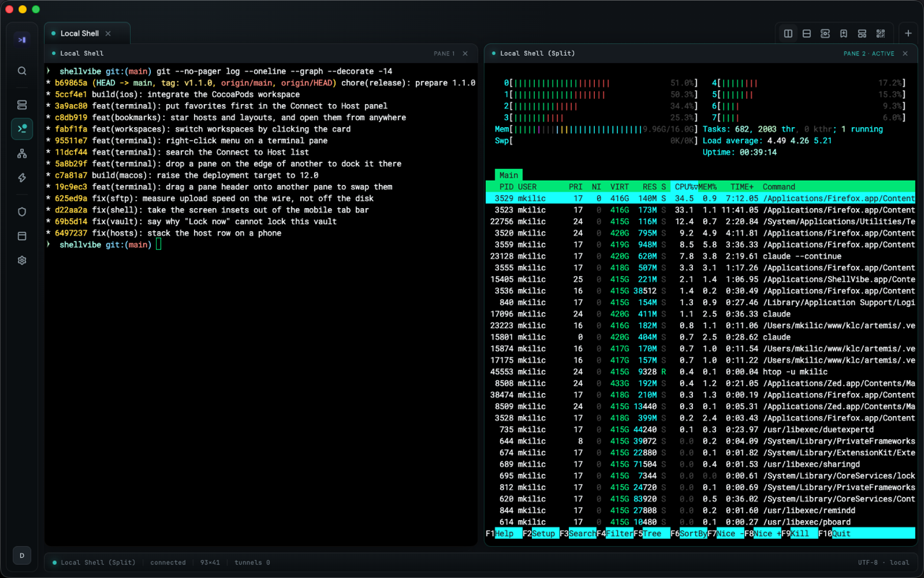Save layout with the bookmark-plus icon
Viewport: 924px width, 578px height.
(x=843, y=33)
